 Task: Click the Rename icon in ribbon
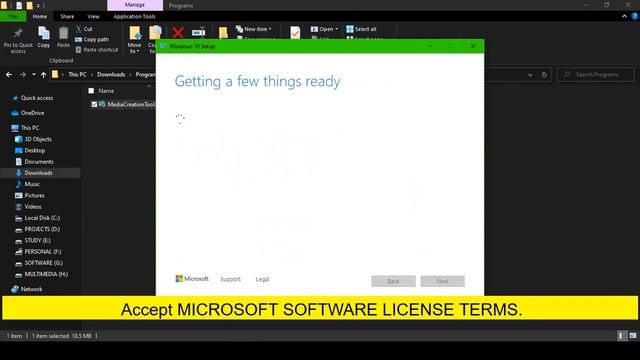click(199, 32)
